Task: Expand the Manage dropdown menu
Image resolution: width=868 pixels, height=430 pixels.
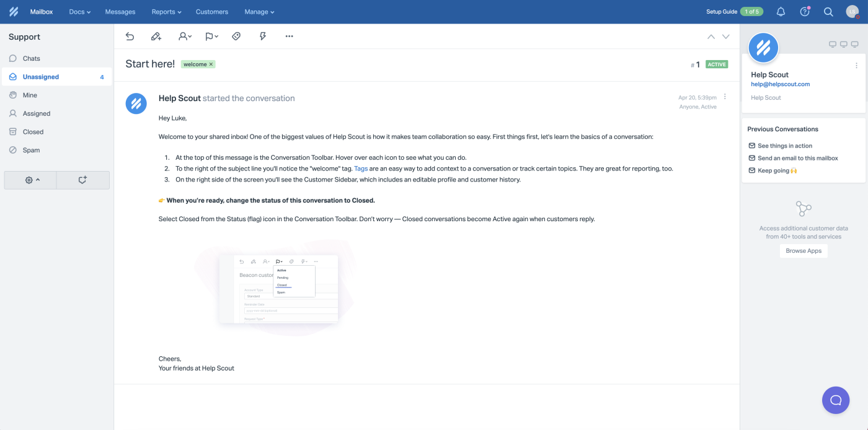Action: click(259, 12)
